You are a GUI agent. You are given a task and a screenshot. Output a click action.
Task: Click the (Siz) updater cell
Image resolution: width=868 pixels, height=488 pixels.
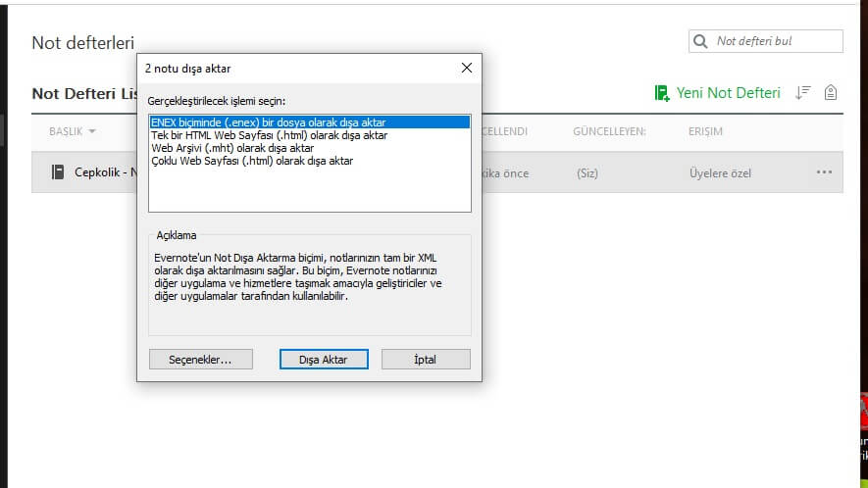click(x=587, y=173)
